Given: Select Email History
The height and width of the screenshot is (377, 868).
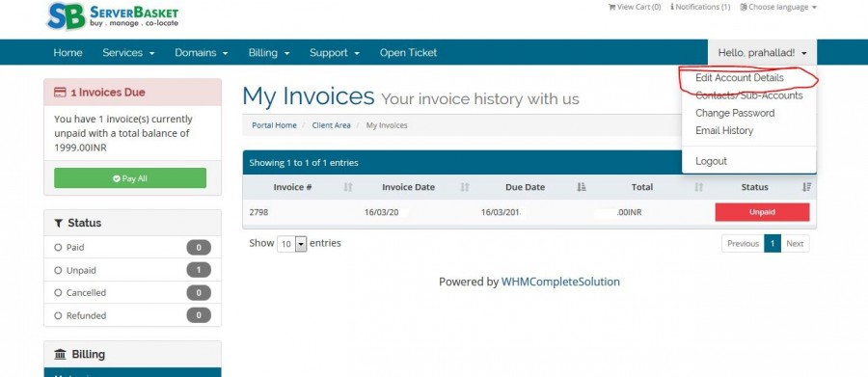Looking at the screenshot, I should [724, 131].
